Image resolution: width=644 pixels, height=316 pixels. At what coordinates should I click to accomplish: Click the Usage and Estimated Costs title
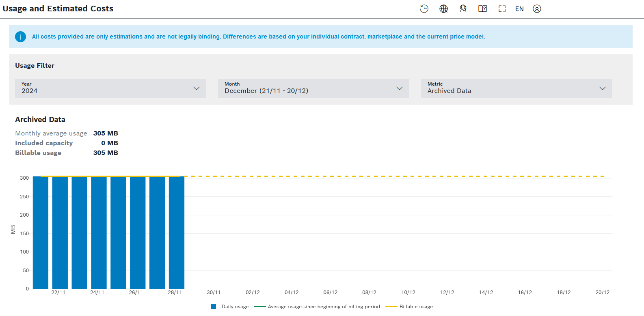(x=58, y=9)
